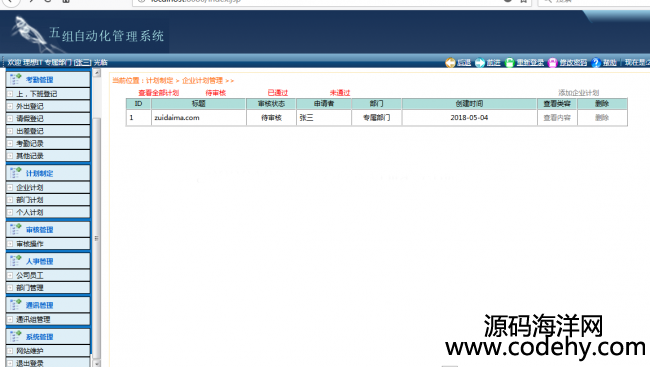Expand the 计划制定 menu section header

point(48,173)
